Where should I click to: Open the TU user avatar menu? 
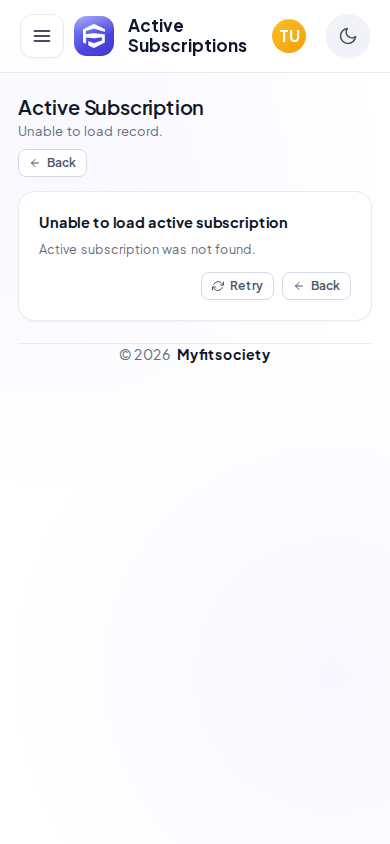tap(289, 36)
